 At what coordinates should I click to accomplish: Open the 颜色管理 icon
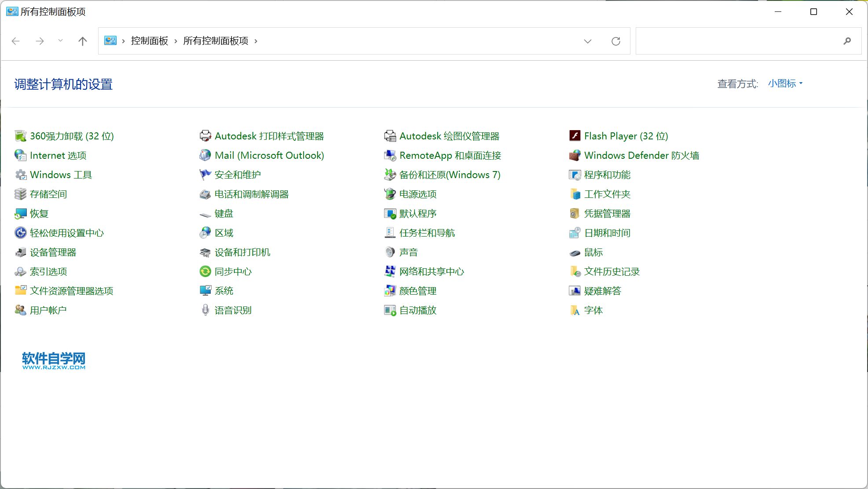(390, 291)
